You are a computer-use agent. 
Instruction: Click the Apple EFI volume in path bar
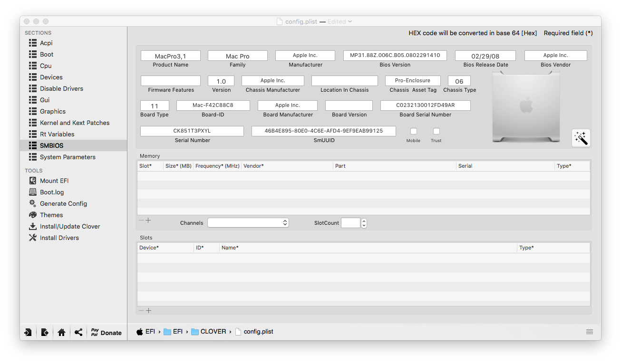146,332
